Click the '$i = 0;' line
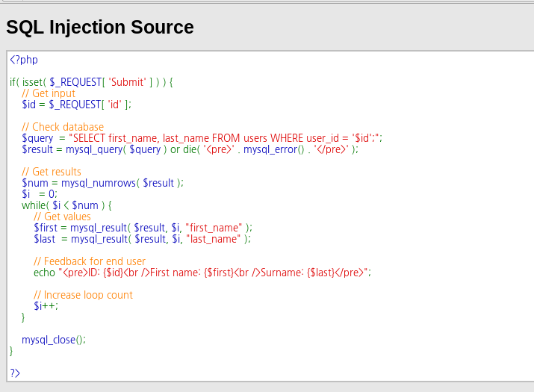The image size is (534, 392). tap(40, 194)
